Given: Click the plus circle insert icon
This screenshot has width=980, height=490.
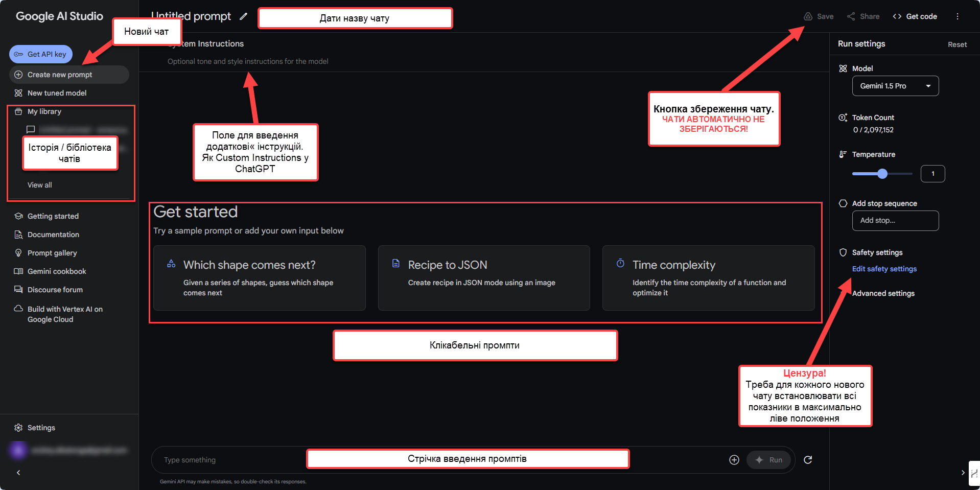Looking at the screenshot, I should pos(734,460).
